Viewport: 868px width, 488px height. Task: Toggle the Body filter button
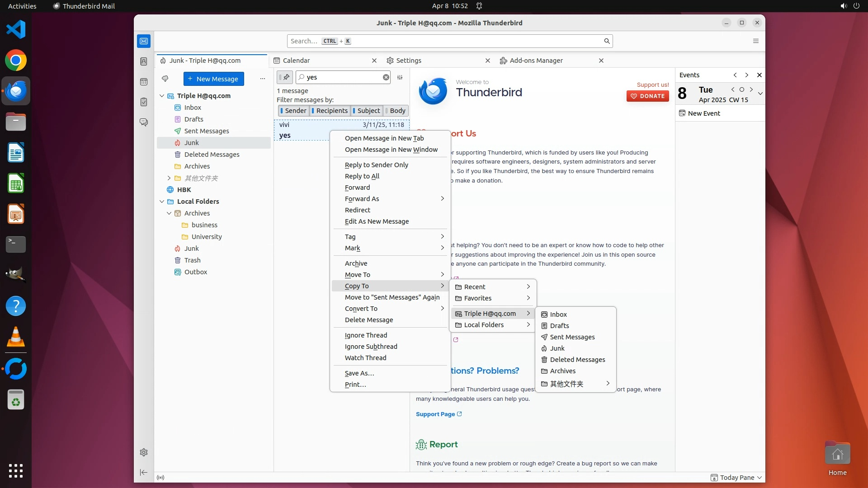[396, 111]
